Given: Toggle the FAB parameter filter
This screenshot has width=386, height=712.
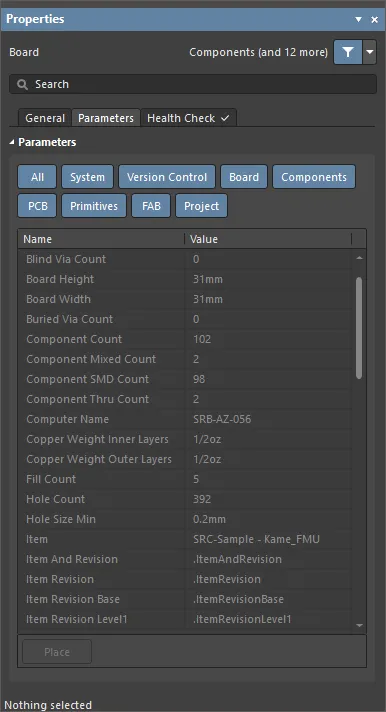Looking at the screenshot, I should (x=151, y=206).
